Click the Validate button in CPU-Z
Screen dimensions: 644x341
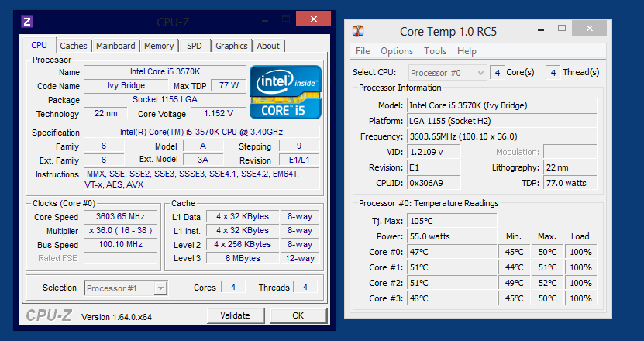pyautogui.click(x=235, y=315)
